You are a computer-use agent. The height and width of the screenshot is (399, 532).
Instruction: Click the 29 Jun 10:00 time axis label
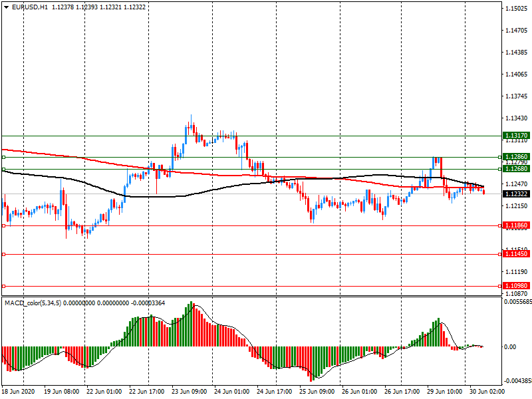pyautogui.click(x=444, y=392)
